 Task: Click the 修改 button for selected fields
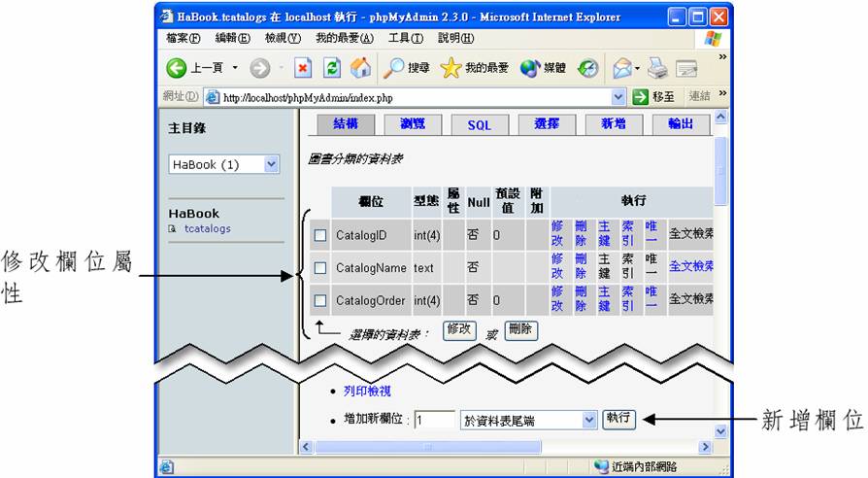coord(459,330)
